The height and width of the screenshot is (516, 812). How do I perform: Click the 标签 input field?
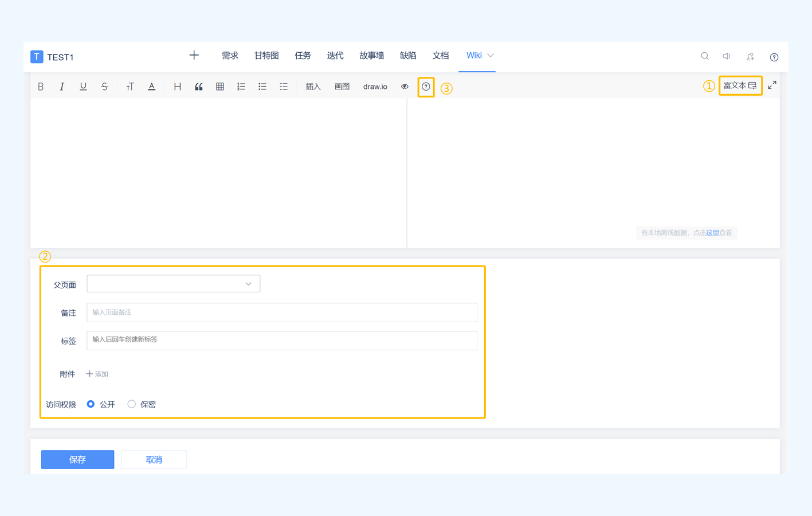(x=281, y=340)
